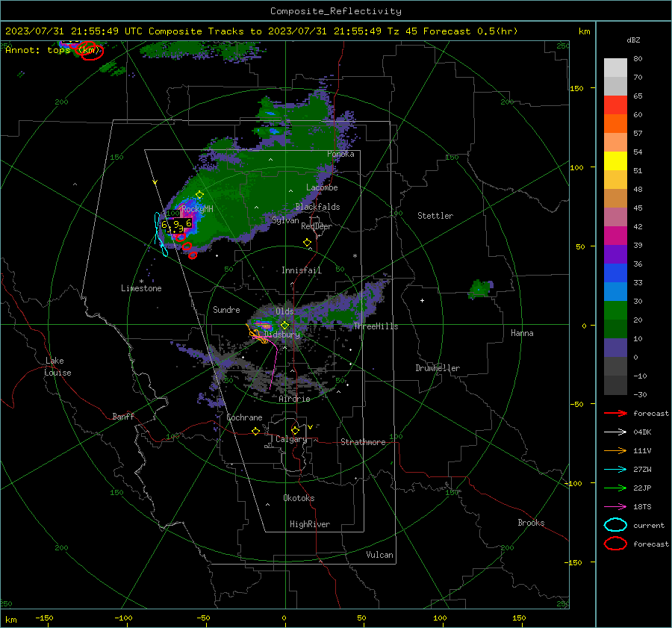Click the orange swatch near 60 dBZ
Image resolution: width=672 pixels, height=628 pixels.
coord(615,123)
